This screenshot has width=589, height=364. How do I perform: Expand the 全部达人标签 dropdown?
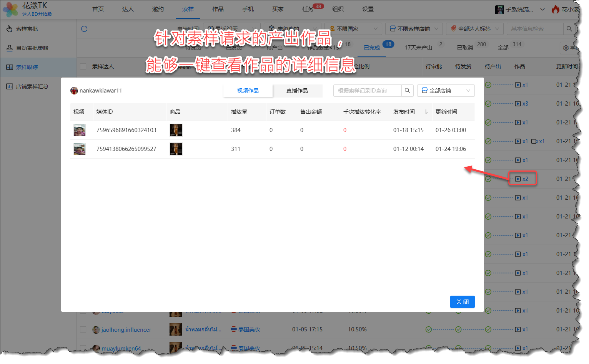(x=475, y=29)
